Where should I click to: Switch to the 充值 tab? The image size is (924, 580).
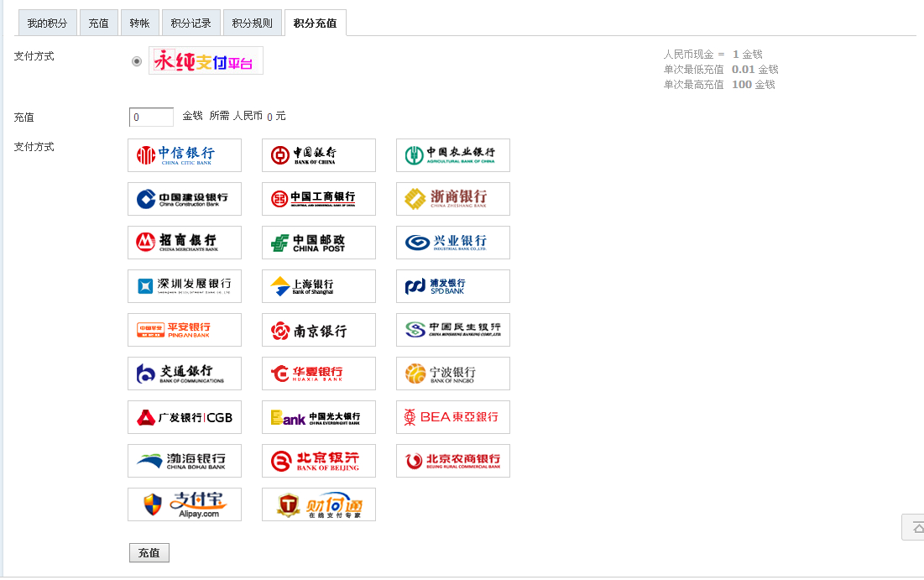pyautogui.click(x=98, y=23)
